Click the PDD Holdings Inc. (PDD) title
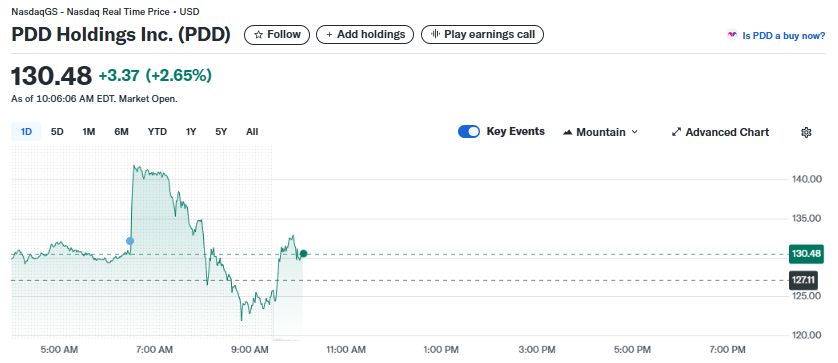Viewport: 838px width, 363px height. pyautogui.click(x=121, y=35)
